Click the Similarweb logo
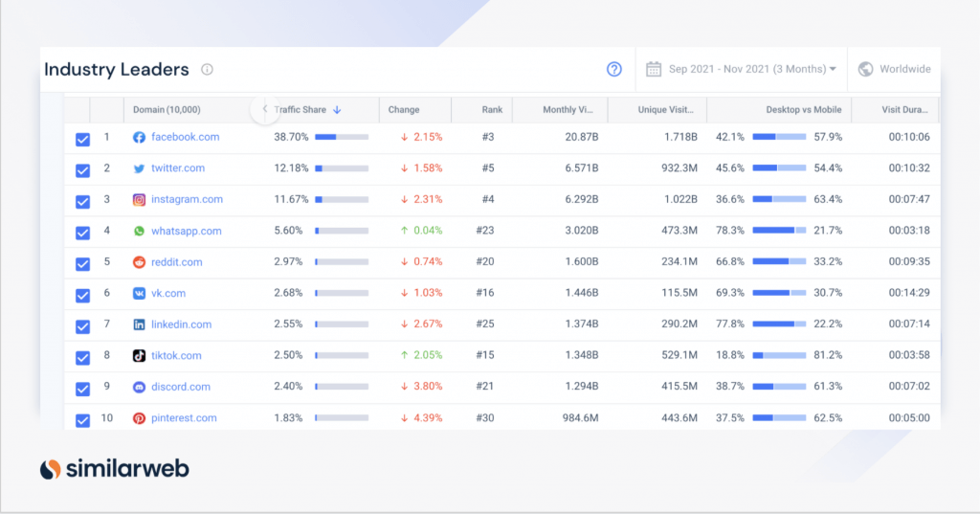The height and width of the screenshot is (514, 980). click(x=115, y=468)
